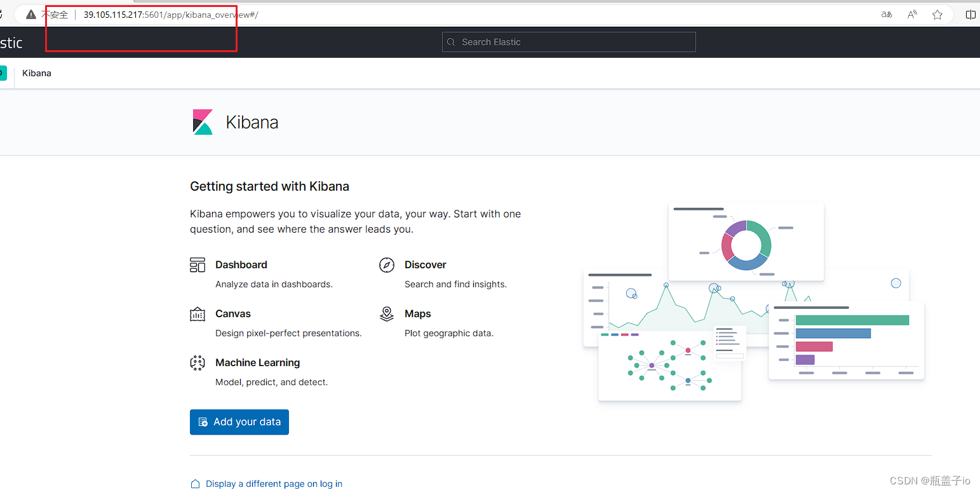Image resolution: width=980 pixels, height=492 pixels.
Task: Open the browser translate tool
Action: pos(886,14)
